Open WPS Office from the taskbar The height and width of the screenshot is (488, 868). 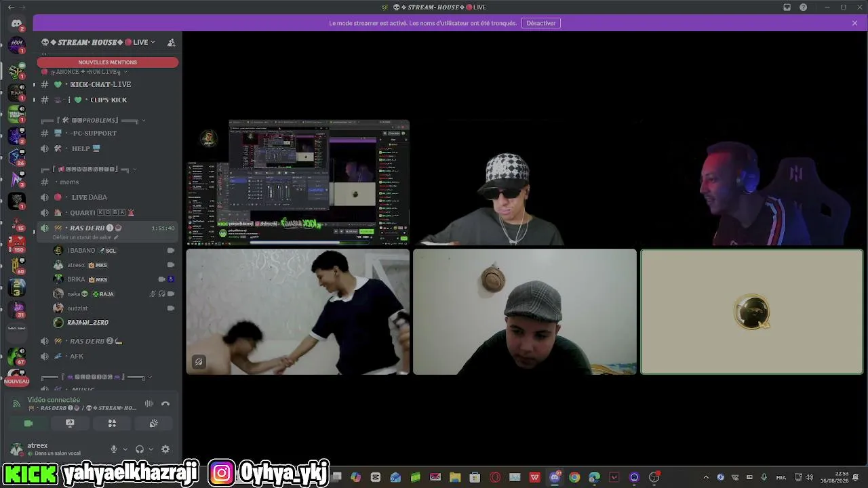(x=535, y=477)
